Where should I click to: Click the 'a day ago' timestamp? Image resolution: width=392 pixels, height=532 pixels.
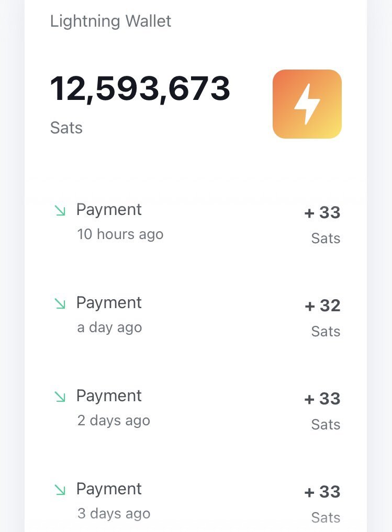pos(109,328)
